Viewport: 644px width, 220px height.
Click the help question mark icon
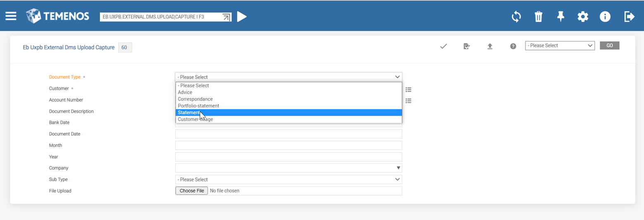(x=513, y=46)
